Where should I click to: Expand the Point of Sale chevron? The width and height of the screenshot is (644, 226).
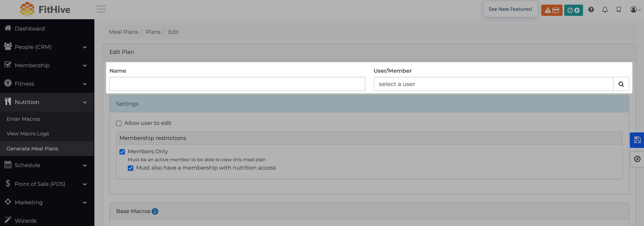click(x=85, y=184)
